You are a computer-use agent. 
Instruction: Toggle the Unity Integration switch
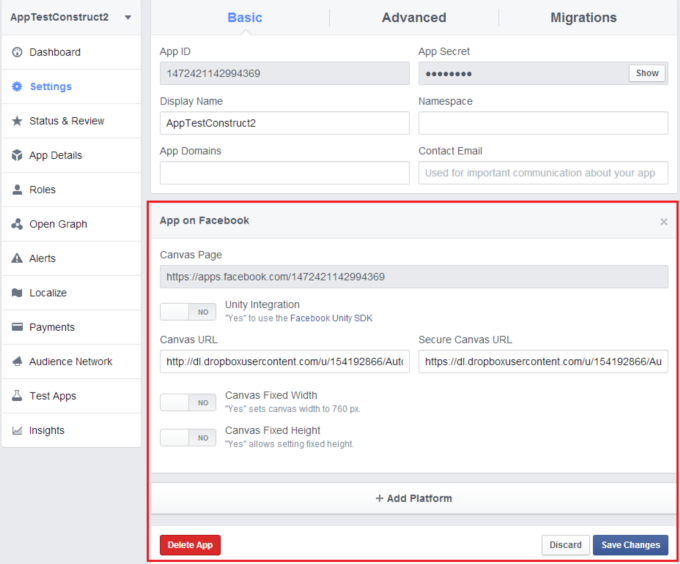188,312
